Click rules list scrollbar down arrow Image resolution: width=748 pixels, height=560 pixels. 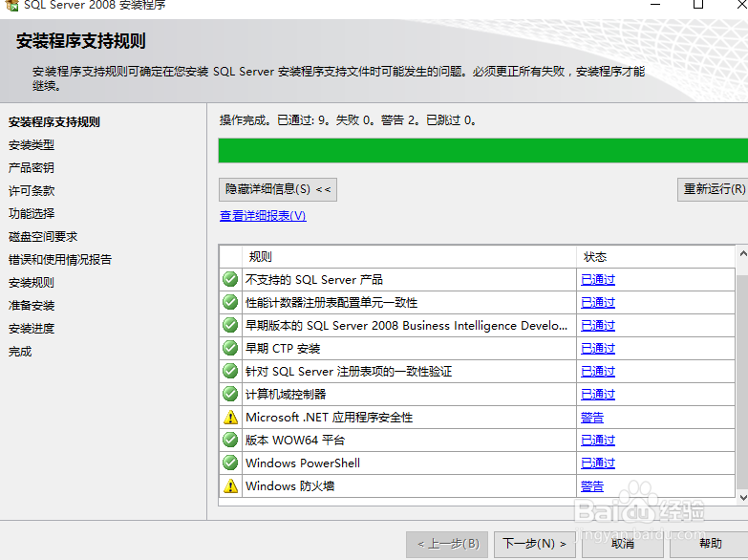743,498
